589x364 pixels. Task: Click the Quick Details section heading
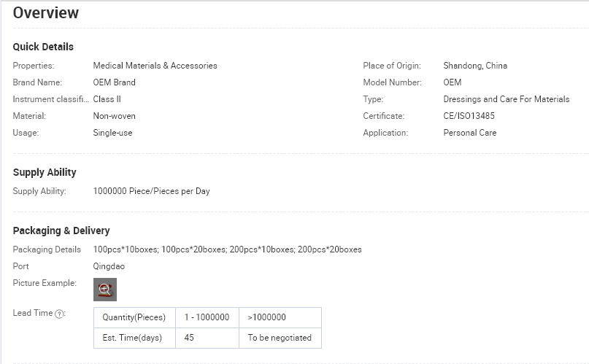pos(43,47)
